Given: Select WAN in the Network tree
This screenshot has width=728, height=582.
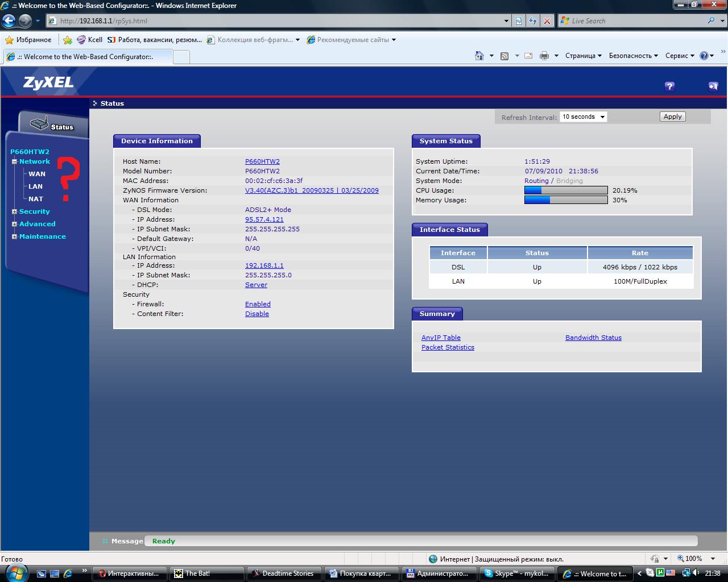Looking at the screenshot, I should pos(37,174).
